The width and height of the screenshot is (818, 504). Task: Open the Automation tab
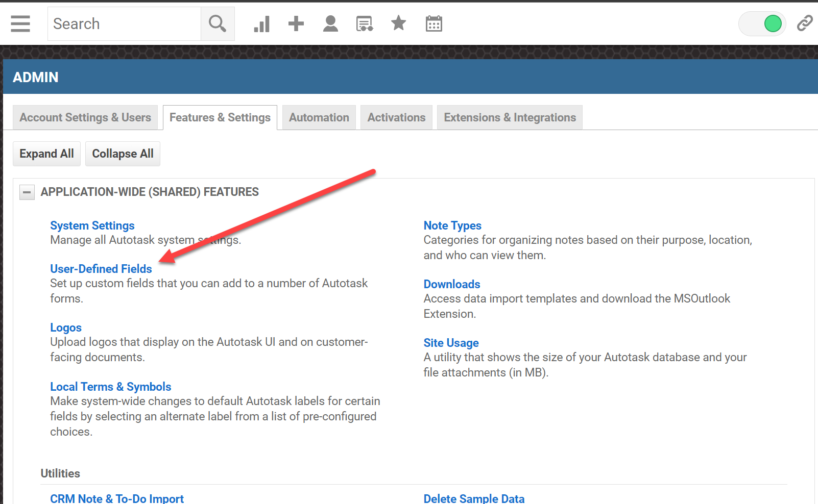click(319, 117)
